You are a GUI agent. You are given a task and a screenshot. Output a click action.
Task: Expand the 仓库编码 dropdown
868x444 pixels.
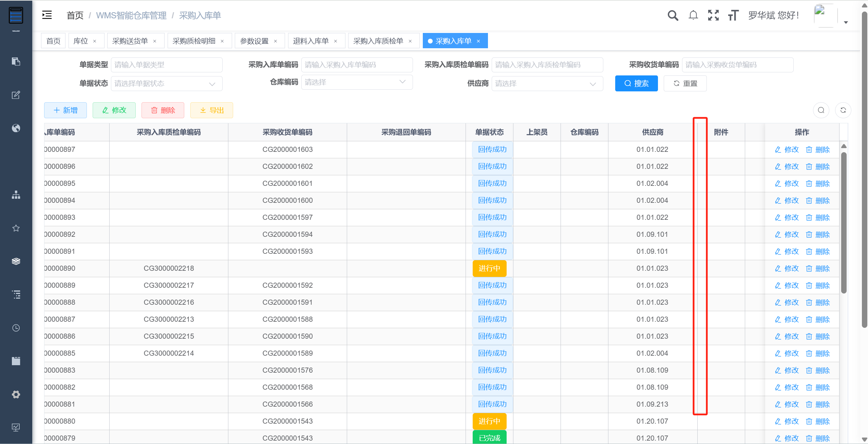pos(357,82)
